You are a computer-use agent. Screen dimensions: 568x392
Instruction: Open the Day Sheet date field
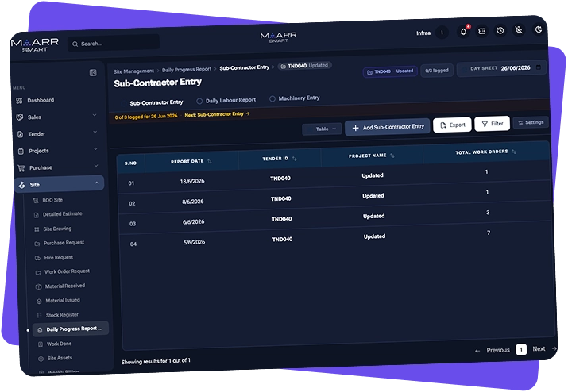coord(501,68)
